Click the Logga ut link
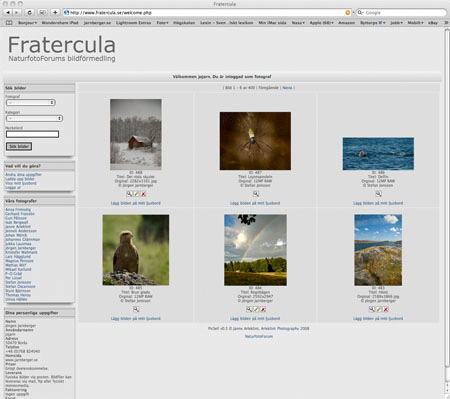This screenshot has height=399, width=450. [13, 187]
